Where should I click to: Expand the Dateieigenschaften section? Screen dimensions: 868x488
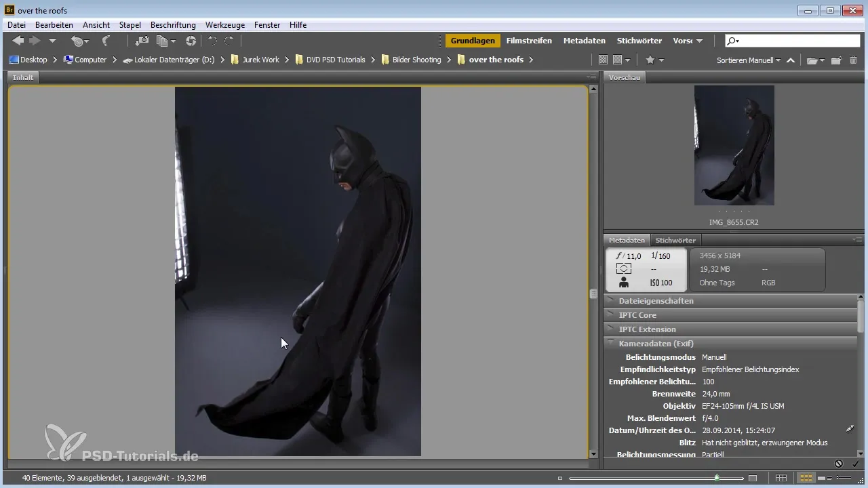click(731, 300)
